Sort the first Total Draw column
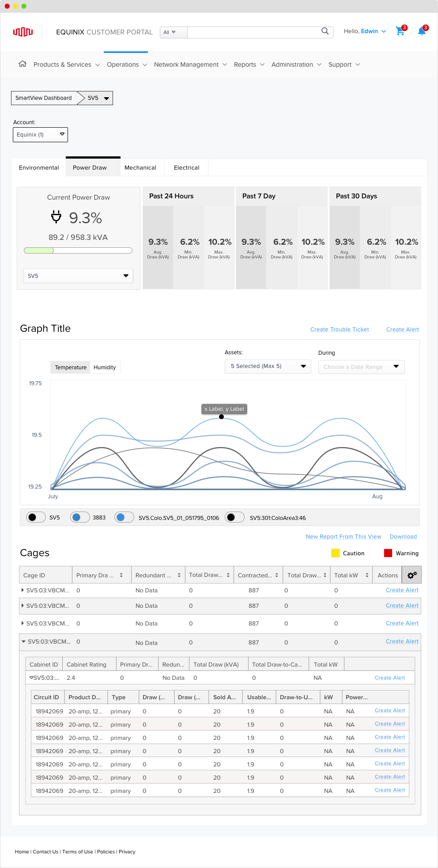Viewport: 438px width, 868px height. coord(228,575)
